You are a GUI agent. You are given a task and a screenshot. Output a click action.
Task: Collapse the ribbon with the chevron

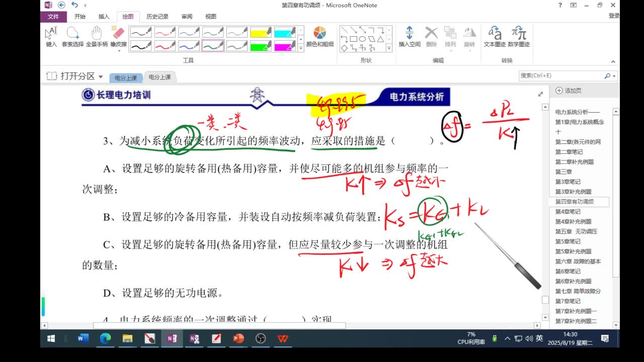coord(613,61)
